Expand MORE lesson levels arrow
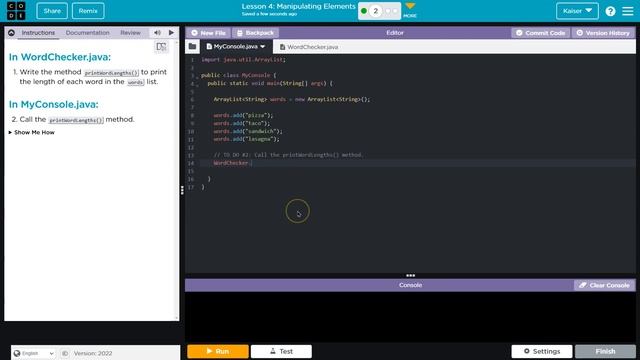 [x=410, y=6]
